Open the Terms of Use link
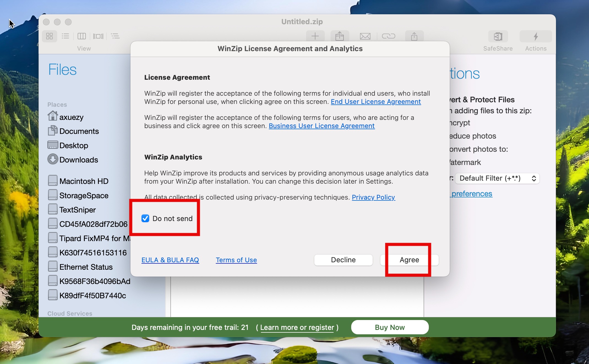 (236, 260)
